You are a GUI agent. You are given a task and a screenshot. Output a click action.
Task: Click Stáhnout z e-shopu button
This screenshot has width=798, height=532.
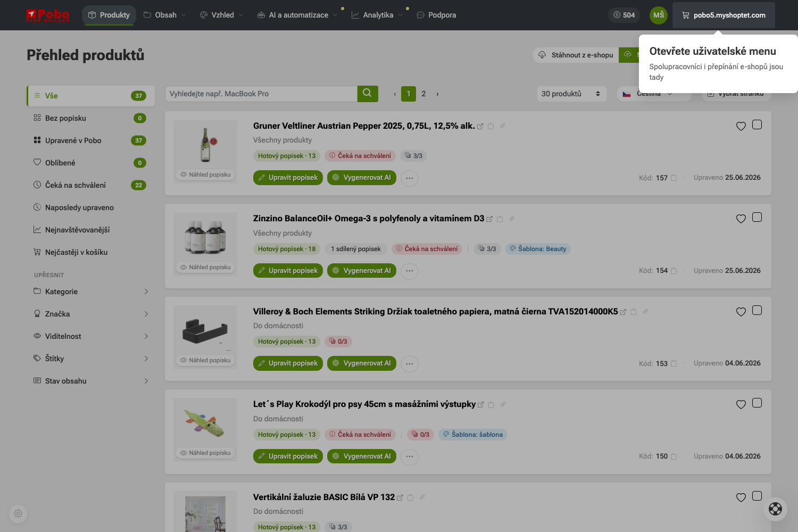coord(576,55)
